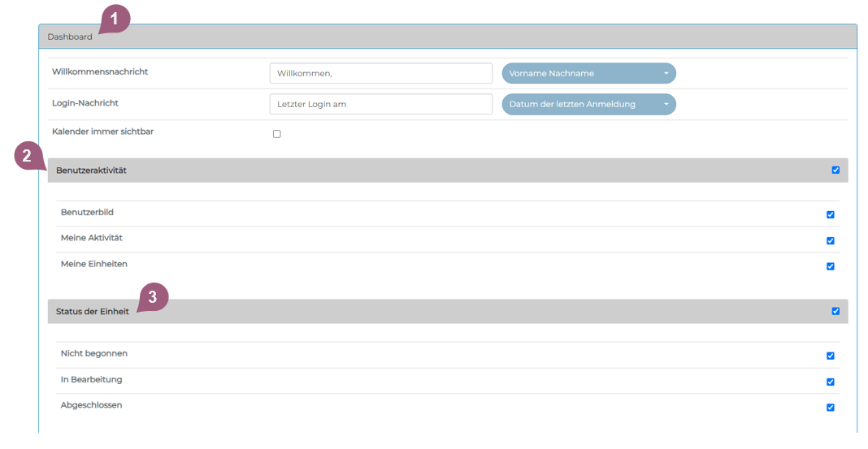The image size is (868, 449).
Task: Click into the Willkommen, text field
Action: point(380,73)
